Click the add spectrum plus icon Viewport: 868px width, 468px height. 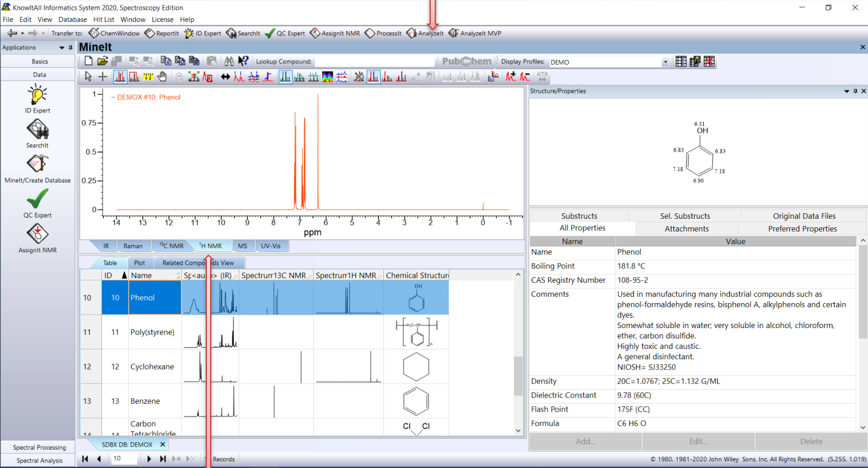coord(510,77)
